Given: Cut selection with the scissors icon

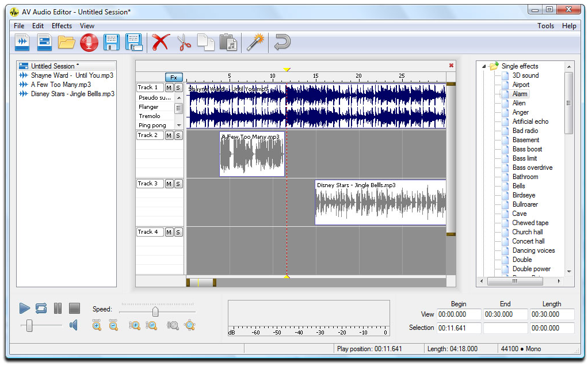Looking at the screenshot, I should click(184, 42).
